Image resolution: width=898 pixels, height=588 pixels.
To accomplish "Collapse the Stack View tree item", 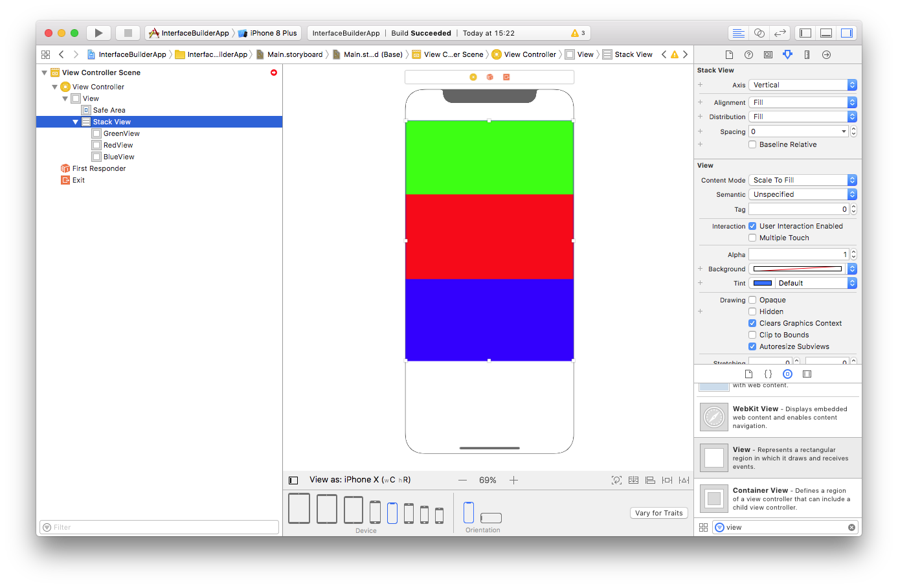I will [76, 121].
